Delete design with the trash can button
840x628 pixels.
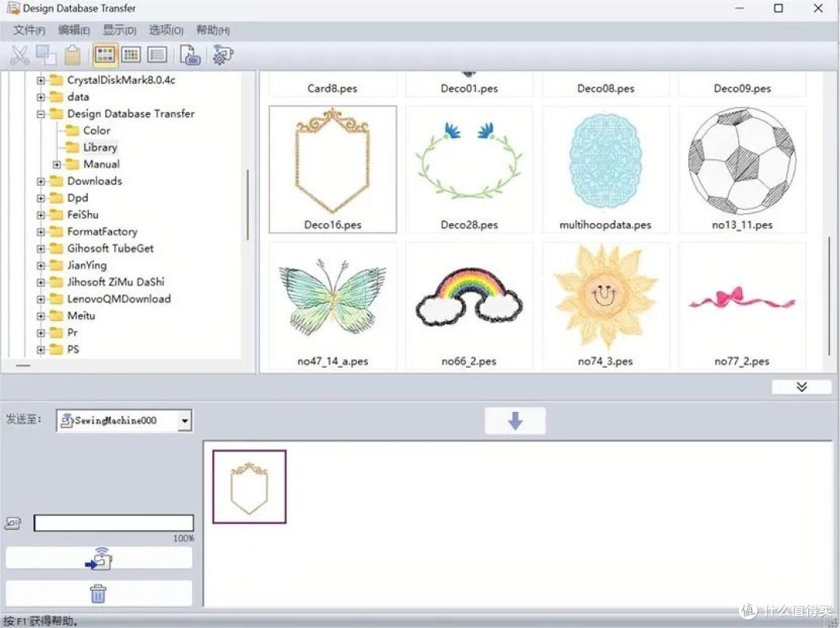click(x=99, y=594)
